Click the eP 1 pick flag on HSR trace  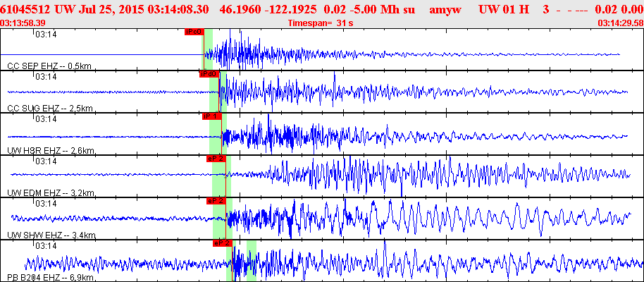click(212, 116)
